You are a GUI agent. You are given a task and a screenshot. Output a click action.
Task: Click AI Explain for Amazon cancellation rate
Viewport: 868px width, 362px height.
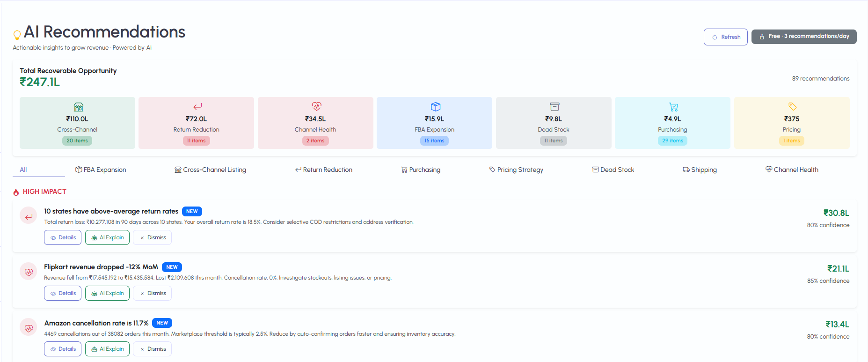pyautogui.click(x=107, y=349)
